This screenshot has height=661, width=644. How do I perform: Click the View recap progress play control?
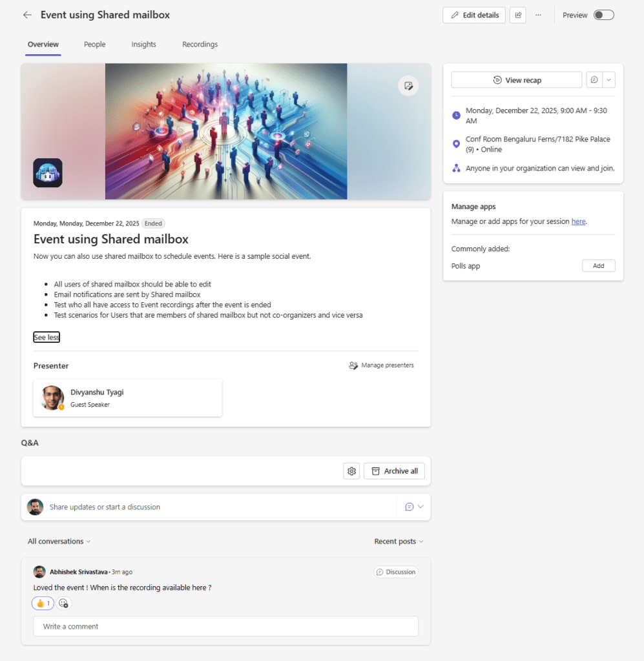tap(497, 79)
